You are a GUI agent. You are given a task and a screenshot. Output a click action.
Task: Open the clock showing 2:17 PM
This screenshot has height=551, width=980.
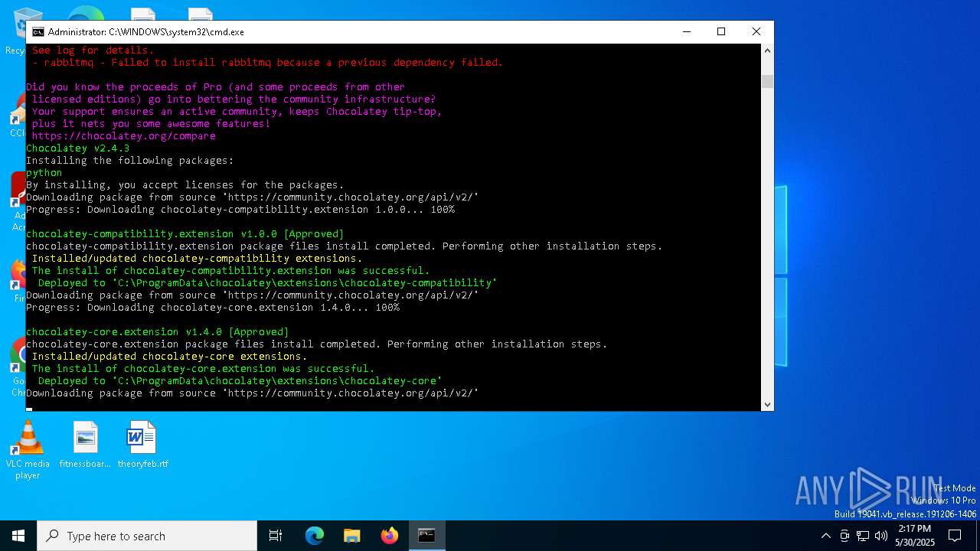[914, 536]
